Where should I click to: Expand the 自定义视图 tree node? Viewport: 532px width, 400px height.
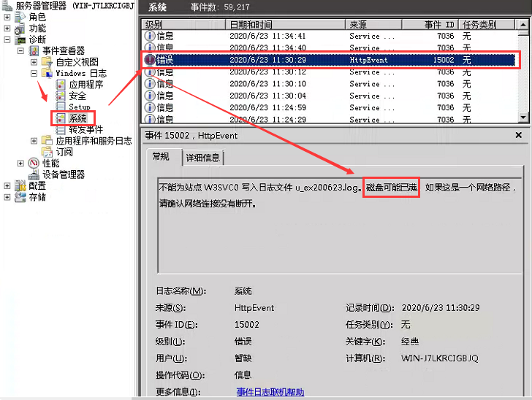coord(34,62)
